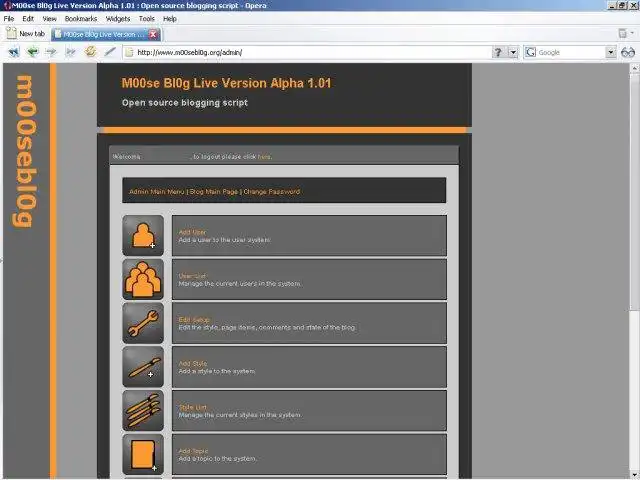Click the question mark address bar icon
Screen dimensions: 640x480
click(498, 52)
